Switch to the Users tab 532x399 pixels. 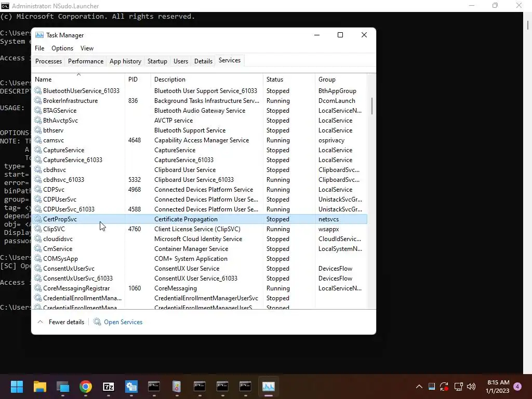click(180, 61)
